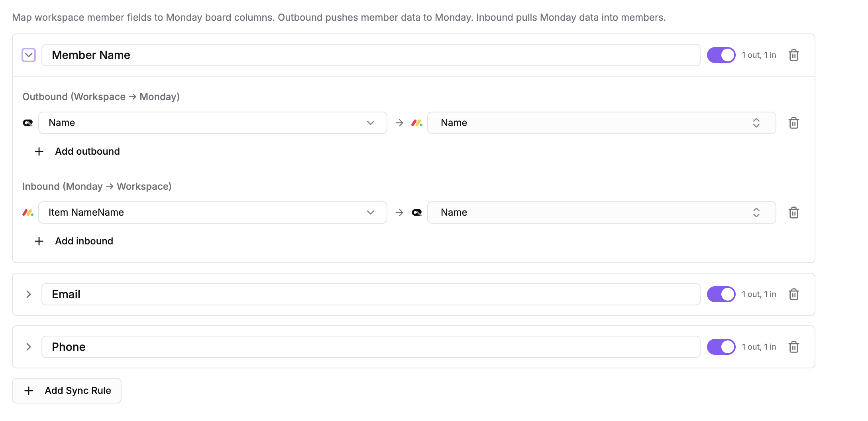
Task: Click the Email rule name input field
Action: click(x=371, y=294)
